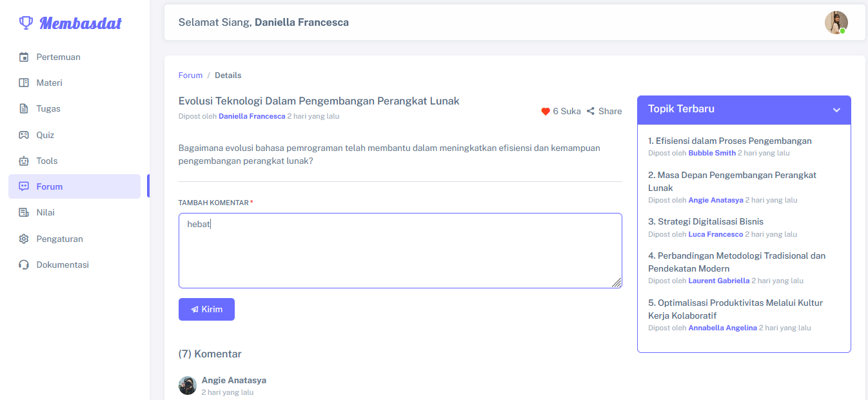Open Materi in the sidebar
Image resolution: width=868 pixels, height=400 pixels.
74,83
